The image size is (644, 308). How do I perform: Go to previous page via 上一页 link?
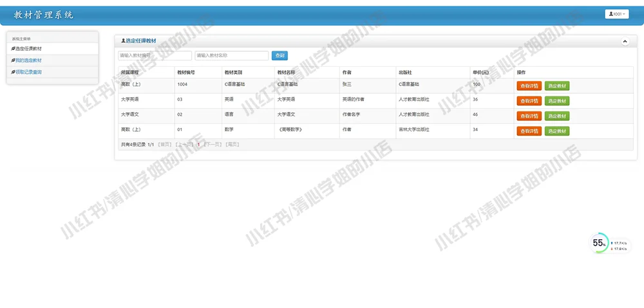tap(184, 145)
